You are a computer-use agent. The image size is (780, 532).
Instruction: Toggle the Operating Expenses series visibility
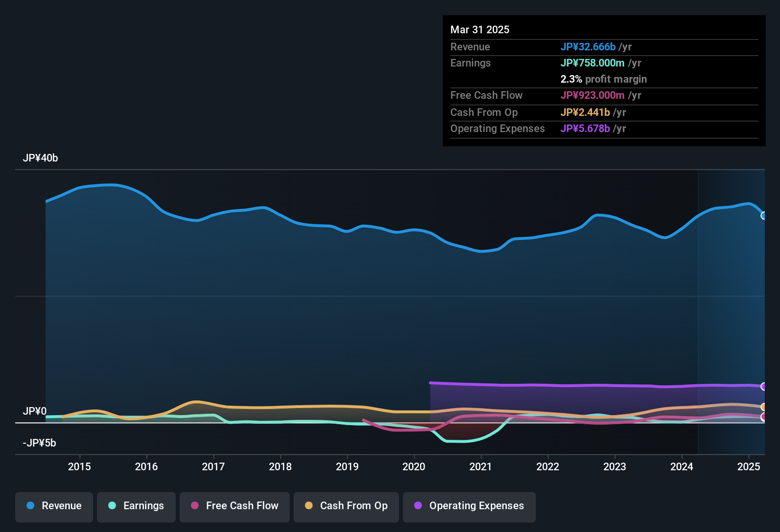click(469, 506)
